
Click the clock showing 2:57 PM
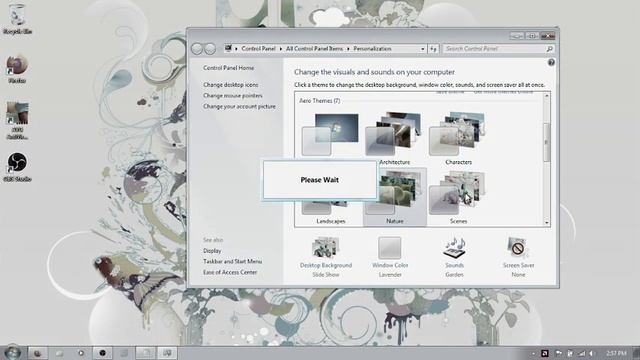coord(616,353)
